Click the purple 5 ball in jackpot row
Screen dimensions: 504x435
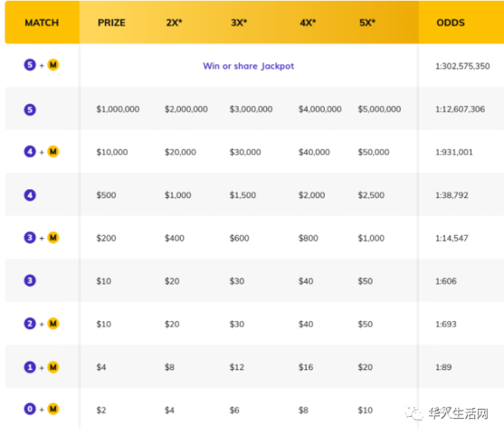[30, 65]
